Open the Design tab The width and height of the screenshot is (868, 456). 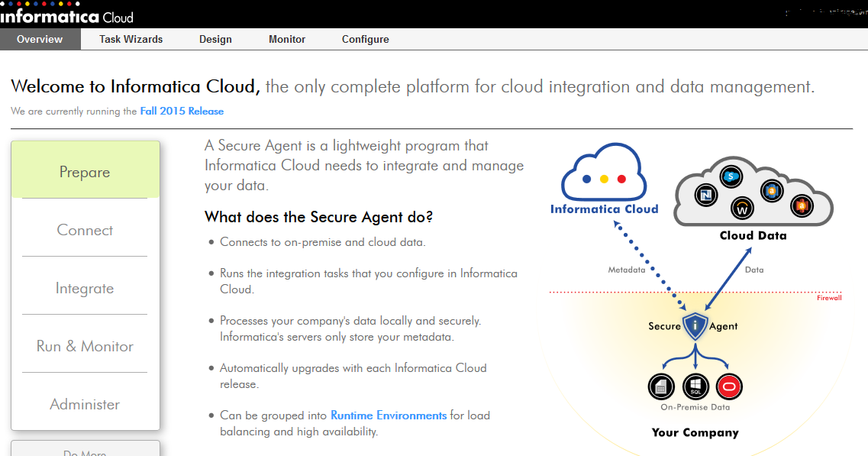pyautogui.click(x=215, y=39)
